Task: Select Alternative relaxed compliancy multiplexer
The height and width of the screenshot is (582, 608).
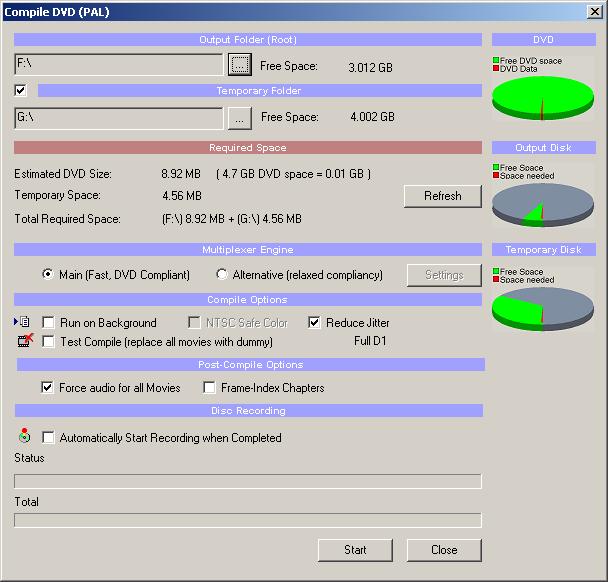Action: tap(222, 275)
